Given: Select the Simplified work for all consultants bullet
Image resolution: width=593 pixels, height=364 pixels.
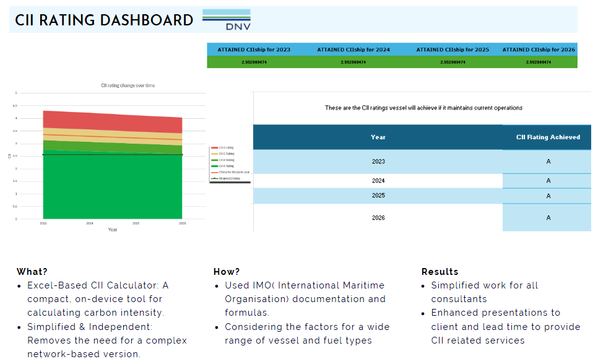Looking at the screenshot, I should pyautogui.click(x=480, y=292).
